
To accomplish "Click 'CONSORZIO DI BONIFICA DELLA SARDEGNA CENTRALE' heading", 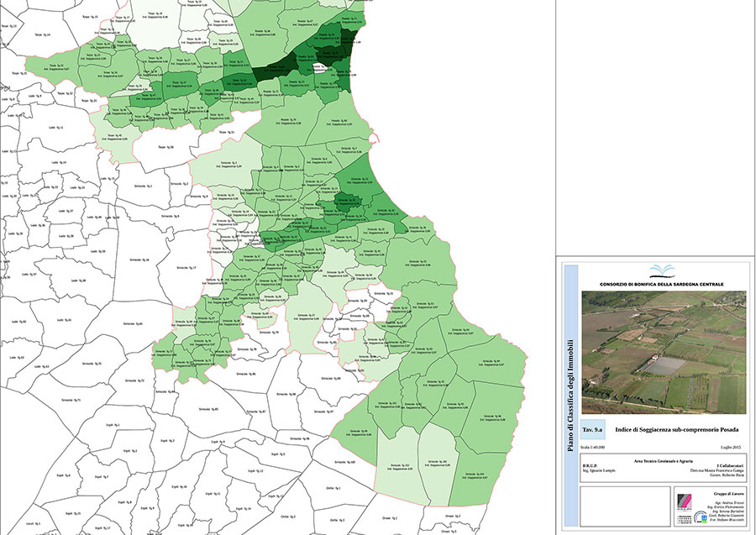I will [662, 285].
